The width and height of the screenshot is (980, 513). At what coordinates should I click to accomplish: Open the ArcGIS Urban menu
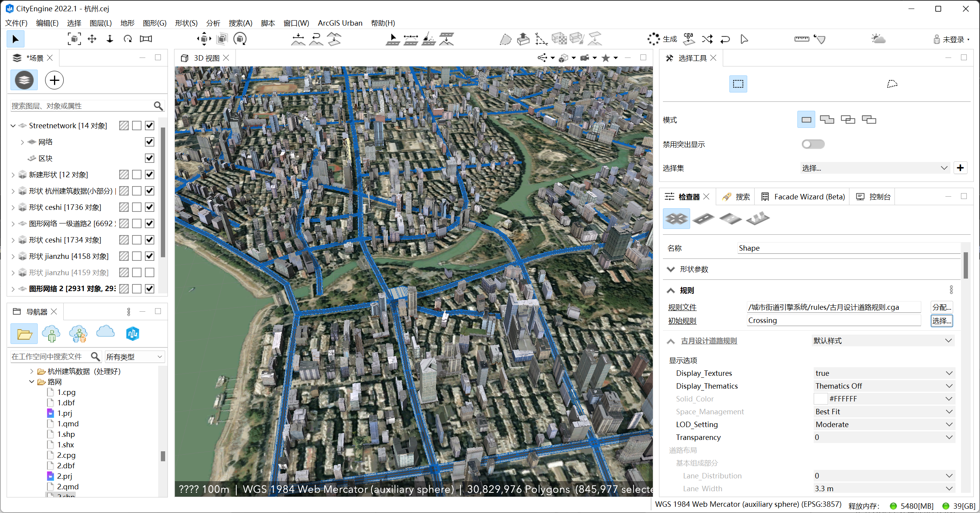pyautogui.click(x=340, y=23)
